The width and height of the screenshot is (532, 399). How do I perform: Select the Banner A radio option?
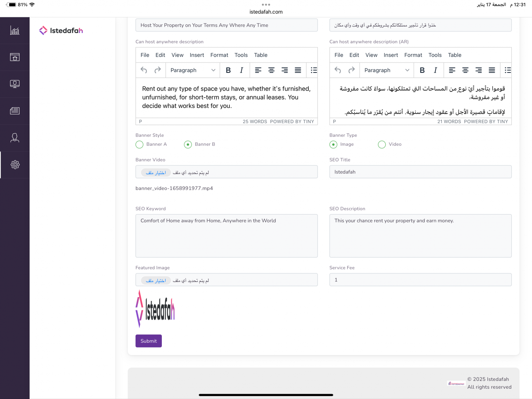[x=140, y=145]
